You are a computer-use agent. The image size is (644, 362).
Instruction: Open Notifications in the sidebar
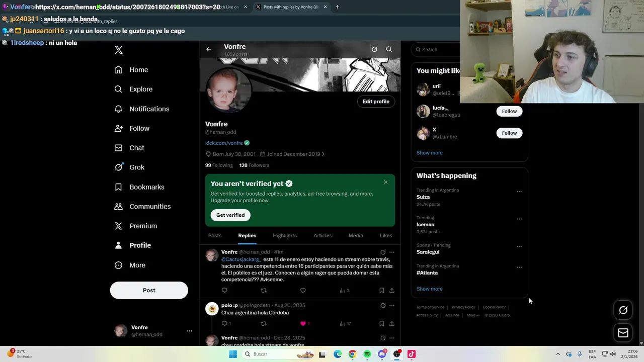pyautogui.click(x=142, y=109)
